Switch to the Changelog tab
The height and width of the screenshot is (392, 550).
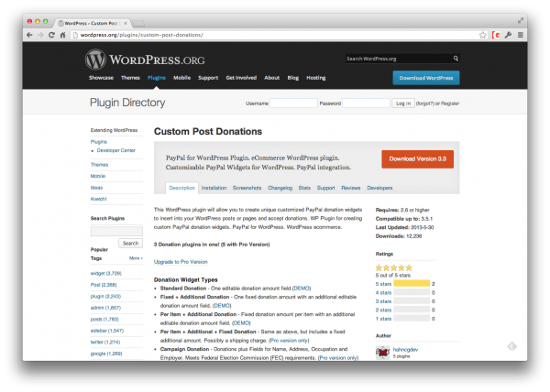[280, 188]
